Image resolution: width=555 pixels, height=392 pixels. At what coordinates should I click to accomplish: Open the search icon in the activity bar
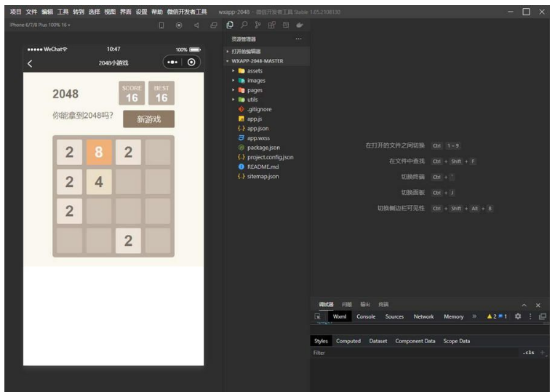pos(244,25)
